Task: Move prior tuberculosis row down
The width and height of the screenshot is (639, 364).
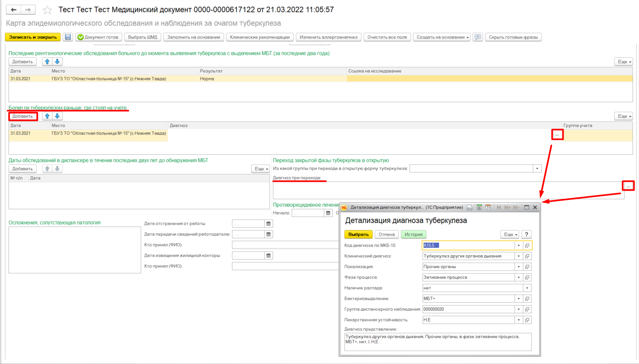Action: point(57,116)
